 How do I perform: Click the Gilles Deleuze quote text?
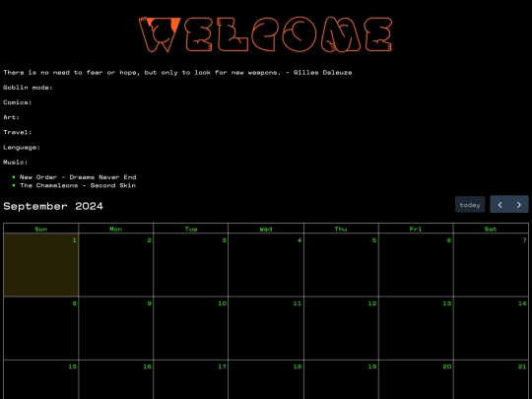coord(177,72)
